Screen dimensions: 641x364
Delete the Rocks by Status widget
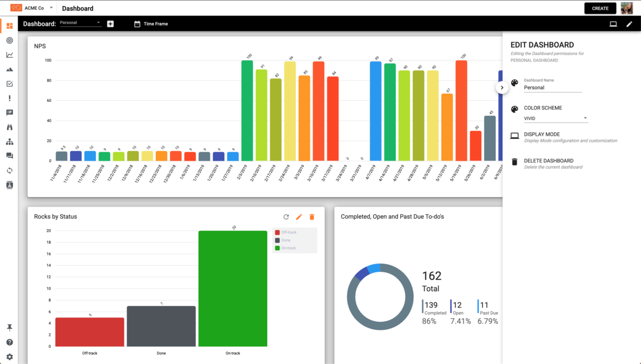point(312,217)
